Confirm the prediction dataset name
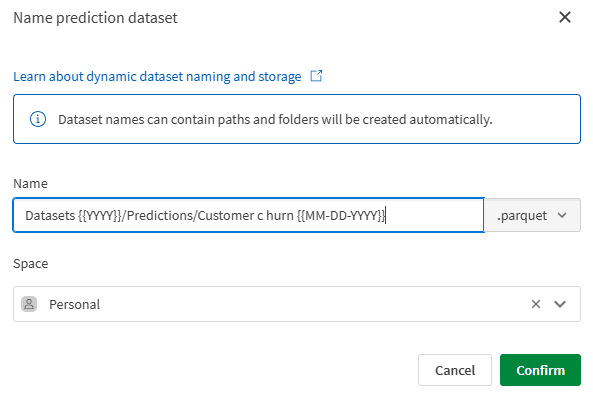Viewport: 593px width, 394px height. tap(540, 370)
